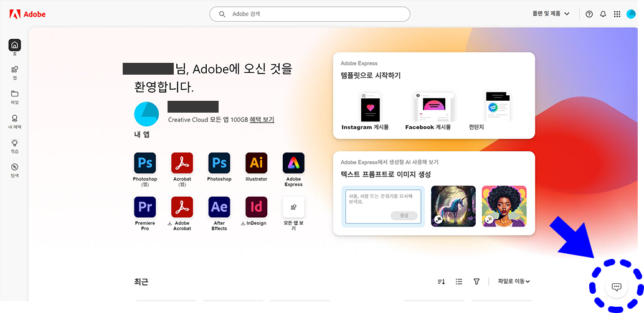Expand the 파일로 이동 dropdown
The image size is (644, 313).
point(514,281)
